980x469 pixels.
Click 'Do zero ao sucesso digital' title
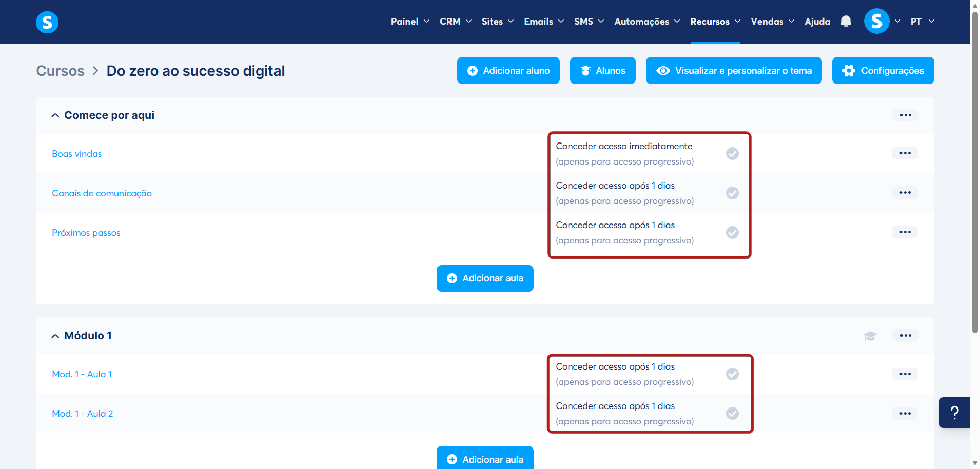point(195,71)
